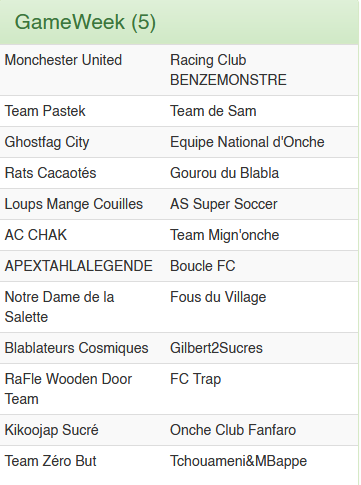
Task: Open Ghostfag City entry
Action: [47, 142]
